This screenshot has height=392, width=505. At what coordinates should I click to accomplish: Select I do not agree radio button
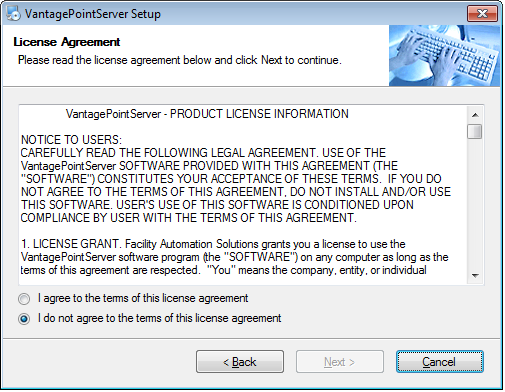pyautogui.click(x=24, y=319)
